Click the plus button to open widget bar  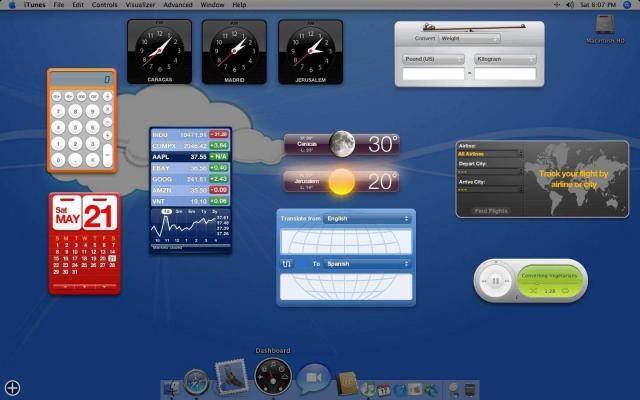point(13,388)
